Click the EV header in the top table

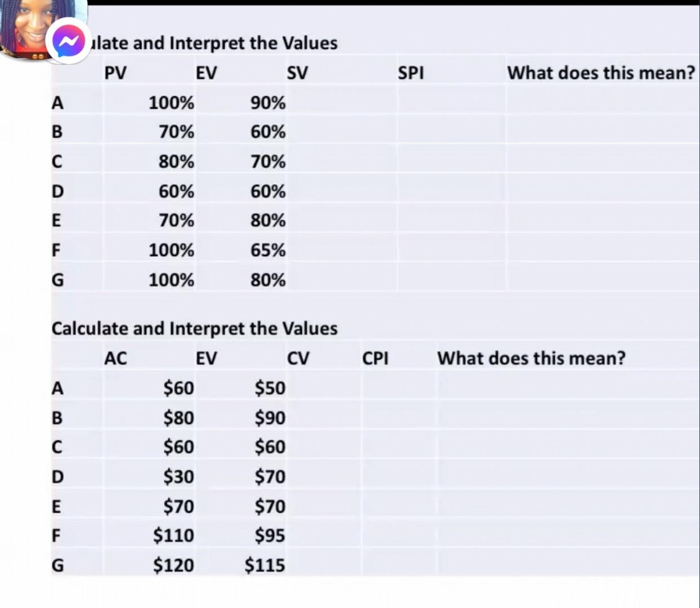coord(207,73)
